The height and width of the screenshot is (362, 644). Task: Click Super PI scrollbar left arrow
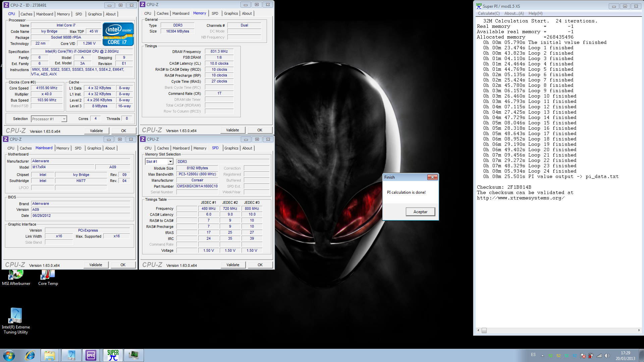(478, 330)
